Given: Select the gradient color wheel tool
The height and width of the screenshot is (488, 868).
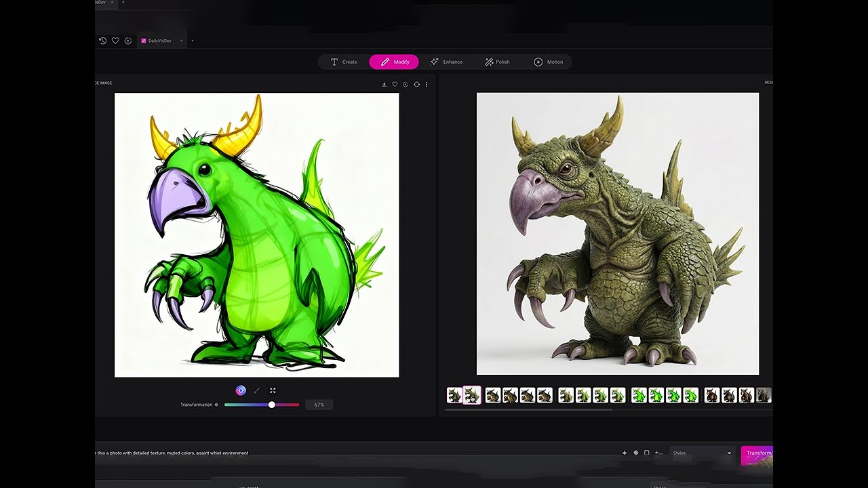Looking at the screenshot, I should [x=241, y=390].
